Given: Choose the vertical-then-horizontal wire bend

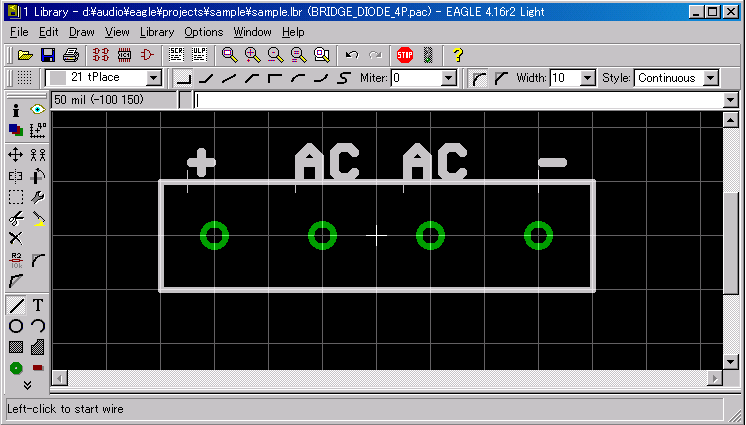Looking at the screenshot, I should coord(275,78).
